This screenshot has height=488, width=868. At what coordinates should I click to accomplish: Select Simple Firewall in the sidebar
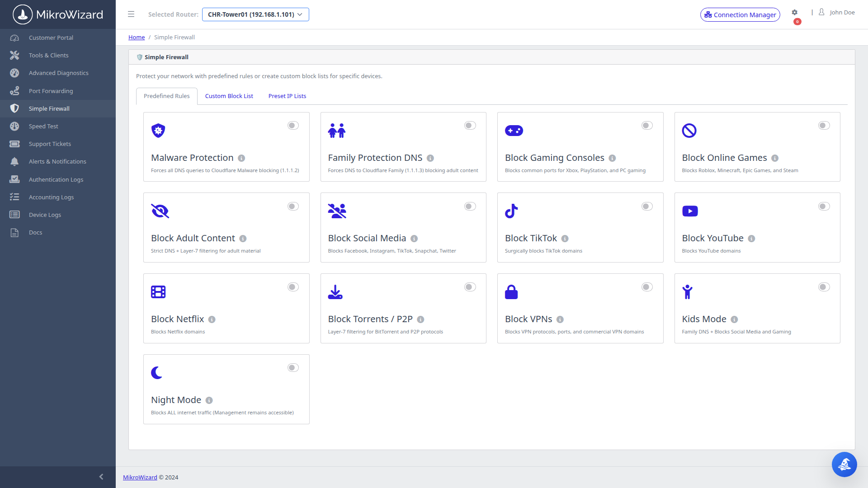pos(58,109)
